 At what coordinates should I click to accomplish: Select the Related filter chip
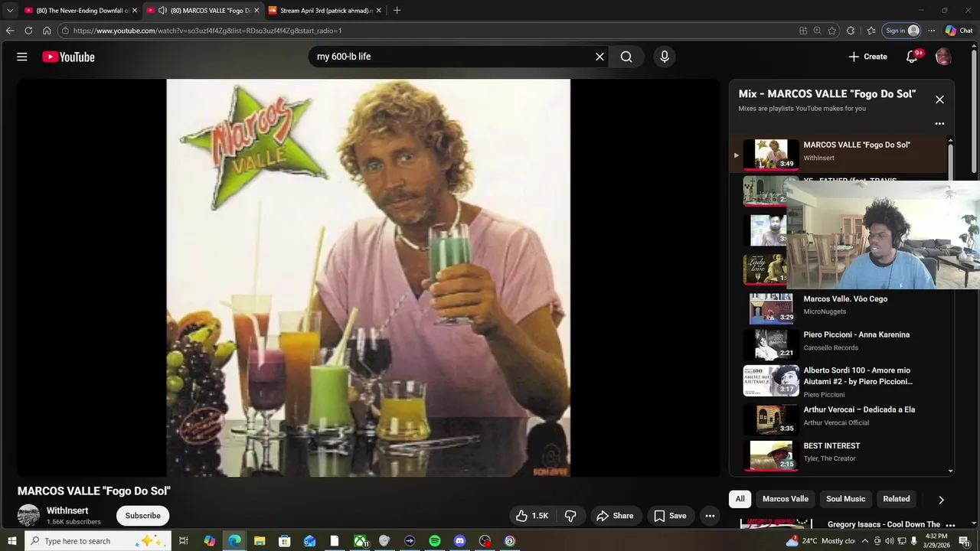tap(897, 499)
